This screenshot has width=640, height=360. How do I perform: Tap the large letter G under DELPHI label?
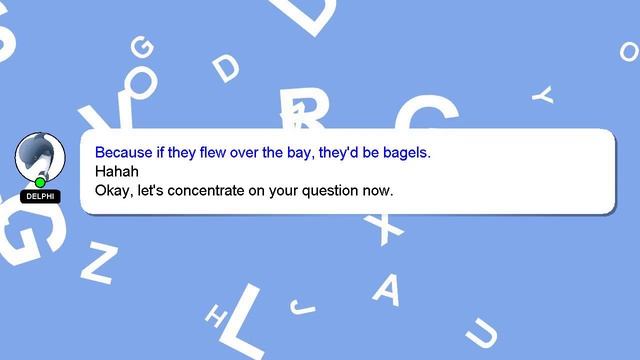[x=31, y=231]
